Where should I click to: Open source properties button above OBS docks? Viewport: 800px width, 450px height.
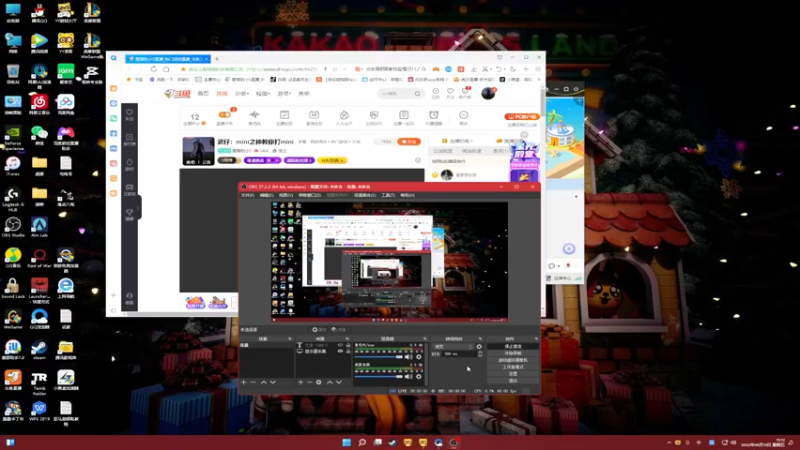pos(319,330)
